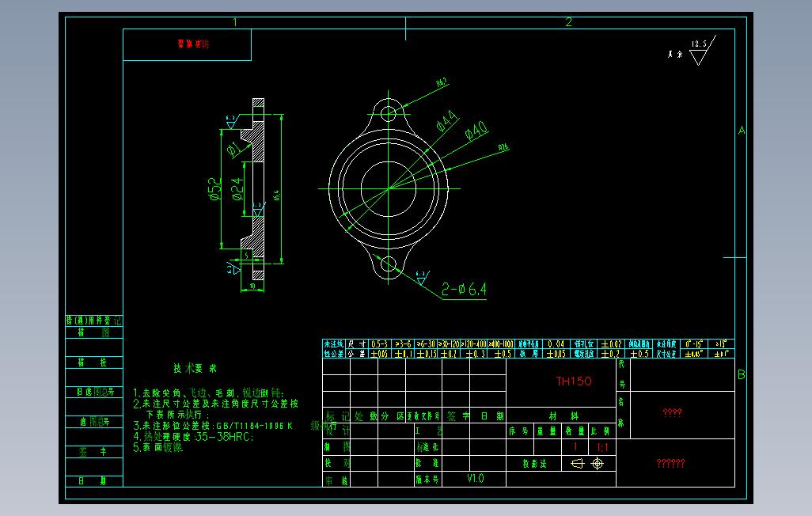Image resolution: width=812 pixels, height=516 pixels.
Task: Select the 0.5-3 tolerance range cell
Action: (x=379, y=344)
